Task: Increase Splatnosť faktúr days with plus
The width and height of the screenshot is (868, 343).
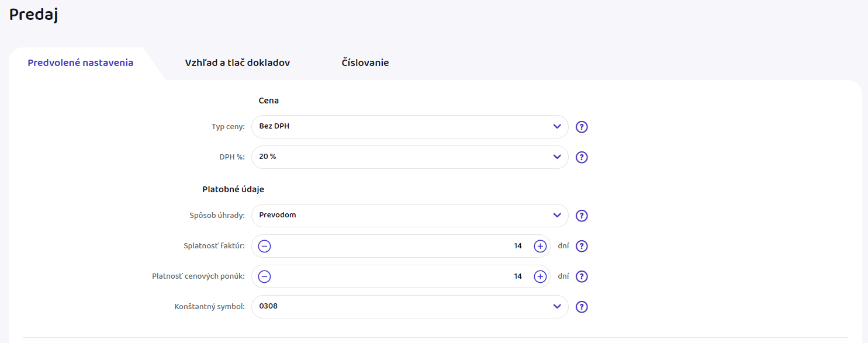Action: pos(540,246)
